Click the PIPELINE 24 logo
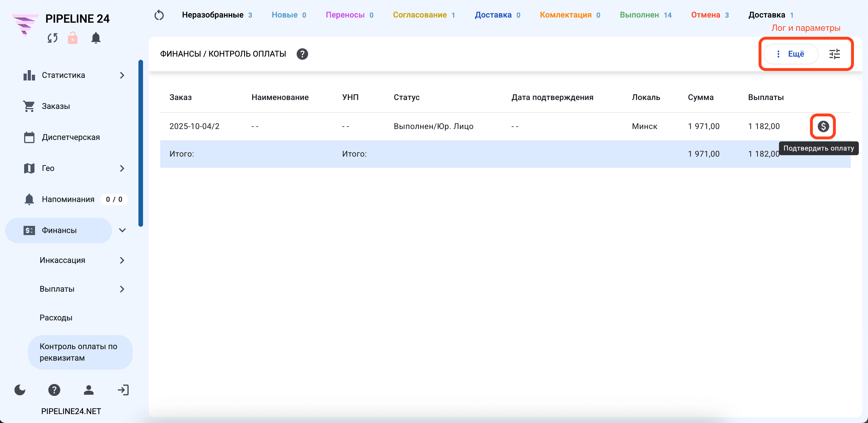The image size is (868, 423). [25, 25]
